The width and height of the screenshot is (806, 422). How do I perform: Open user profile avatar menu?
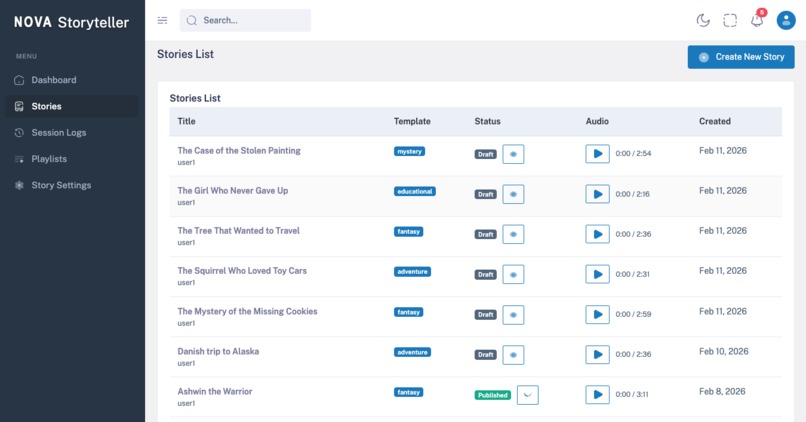[x=785, y=20]
